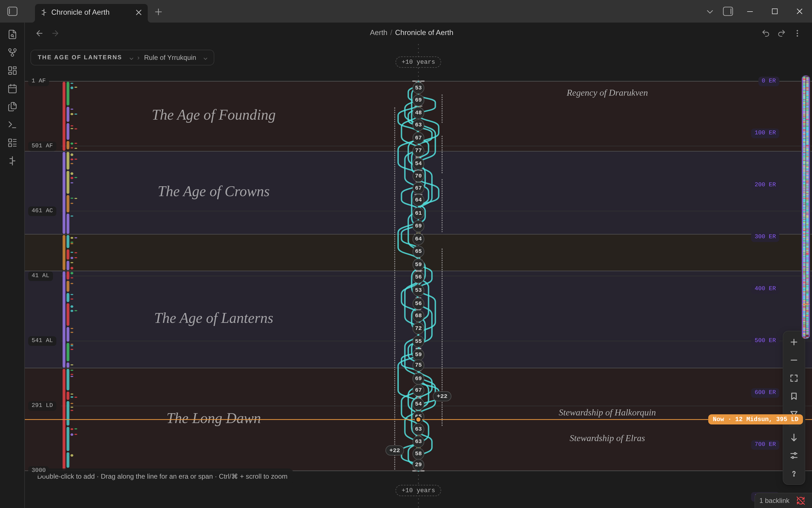Viewport: 812px width, 508px height.
Task: Toggle the right sidebar panel
Action: (x=728, y=11)
